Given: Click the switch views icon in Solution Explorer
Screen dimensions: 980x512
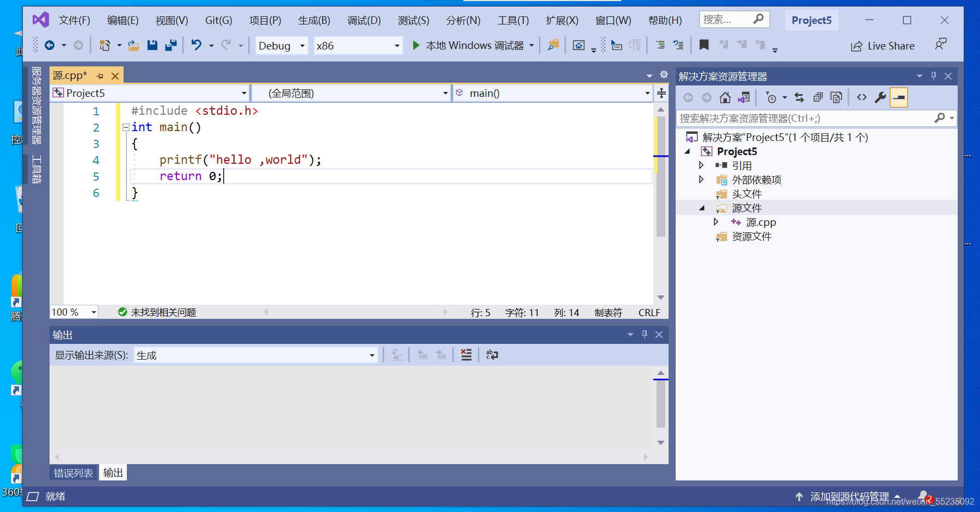Looking at the screenshot, I should click(744, 97).
